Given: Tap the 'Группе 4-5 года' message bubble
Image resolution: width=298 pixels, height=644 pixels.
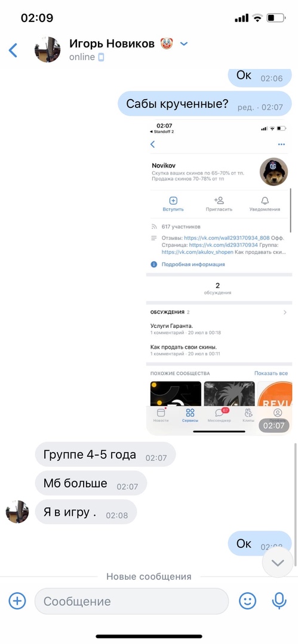Looking at the screenshot, I should (x=105, y=454).
